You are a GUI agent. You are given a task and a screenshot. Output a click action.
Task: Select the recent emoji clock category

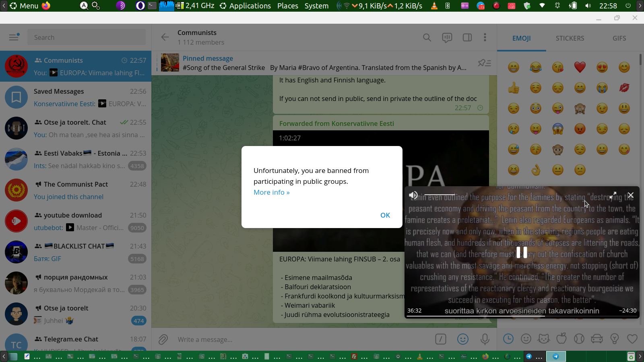(508, 339)
